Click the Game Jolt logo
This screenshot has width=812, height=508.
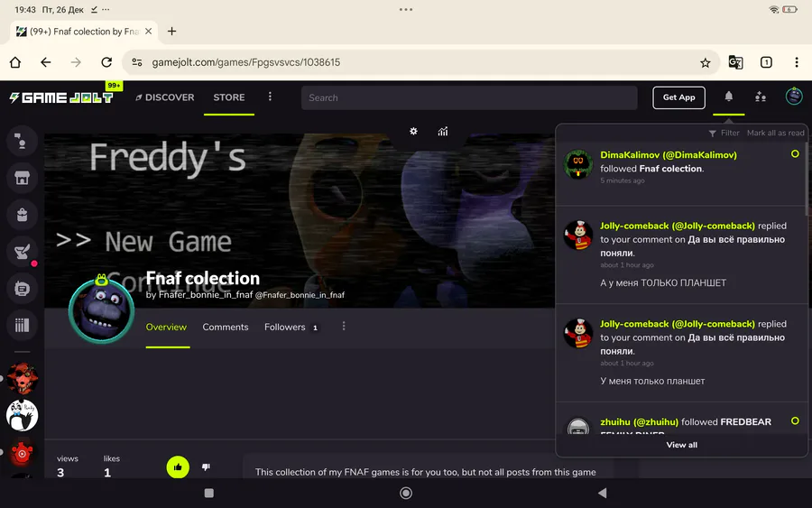coord(61,97)
